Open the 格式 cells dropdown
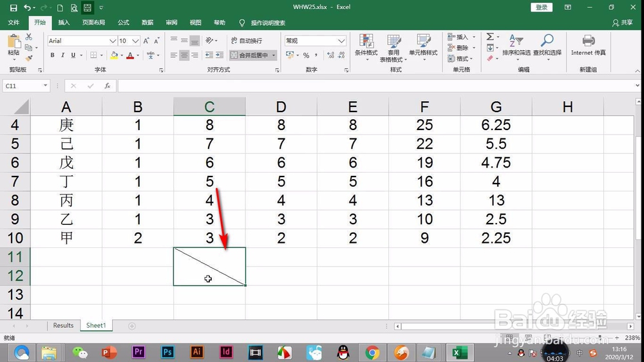 pyautogui.click(x=471, y=59)
